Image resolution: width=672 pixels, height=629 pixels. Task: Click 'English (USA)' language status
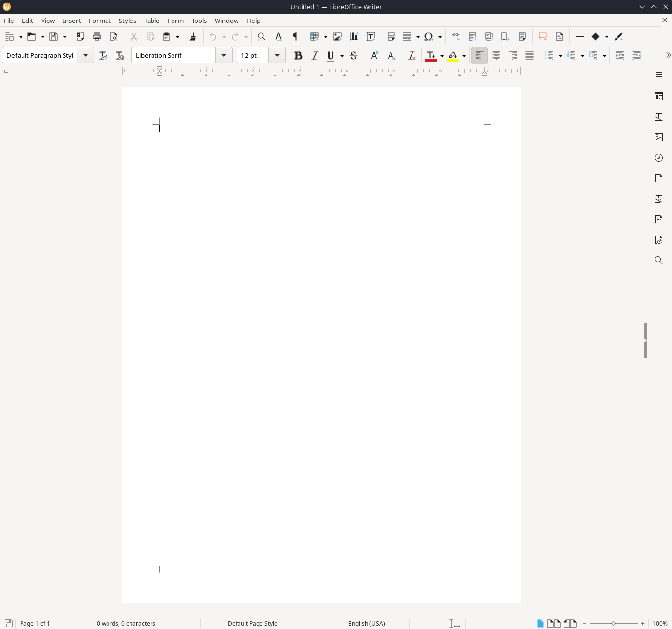pyautogui.click(x=367, y=623)
